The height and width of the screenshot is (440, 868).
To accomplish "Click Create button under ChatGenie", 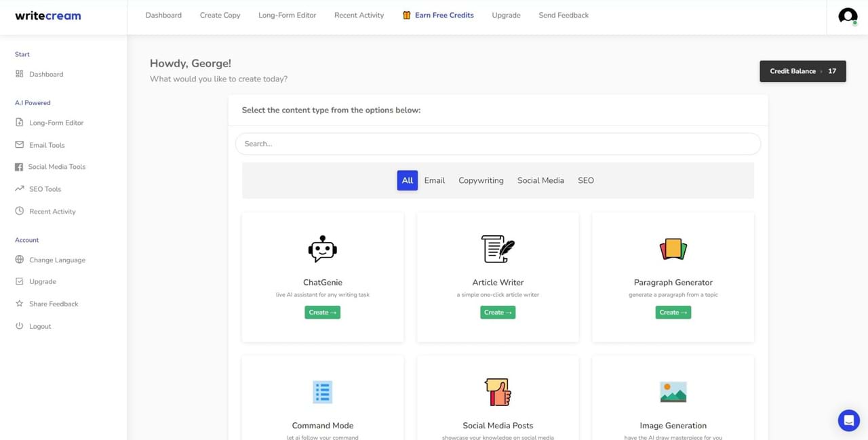I will point(323,313).
